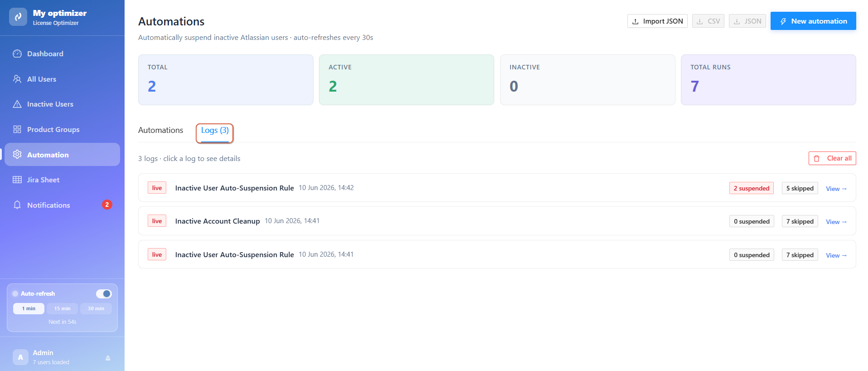The height and width of the screenshot is (371, 868).
Task: Click the Product Groups grid icon
Action: tap(17, 129)
